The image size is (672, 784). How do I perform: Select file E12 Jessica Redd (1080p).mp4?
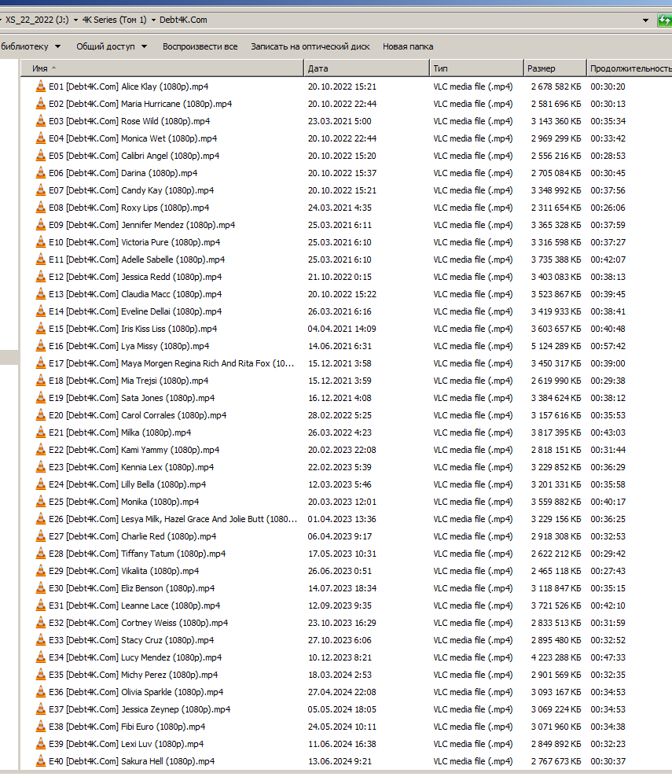click(135, 277)
